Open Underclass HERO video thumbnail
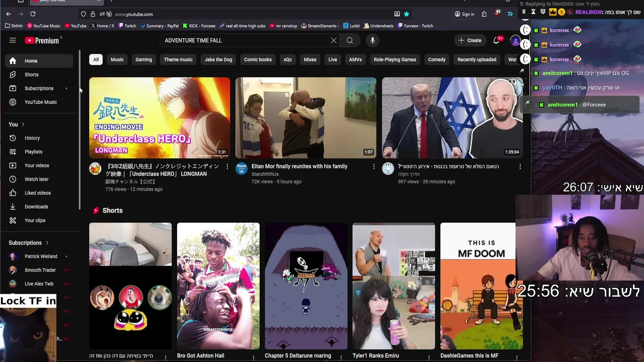 point(159,118)
